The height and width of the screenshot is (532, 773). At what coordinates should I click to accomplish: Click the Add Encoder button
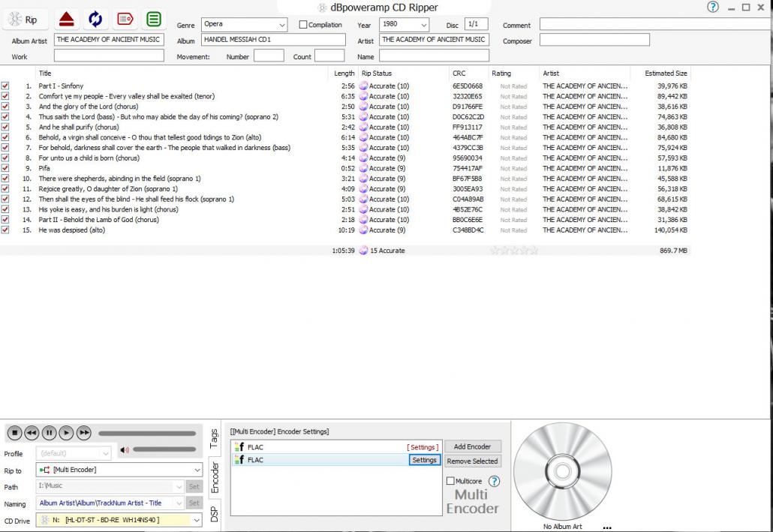click(472, 446)
